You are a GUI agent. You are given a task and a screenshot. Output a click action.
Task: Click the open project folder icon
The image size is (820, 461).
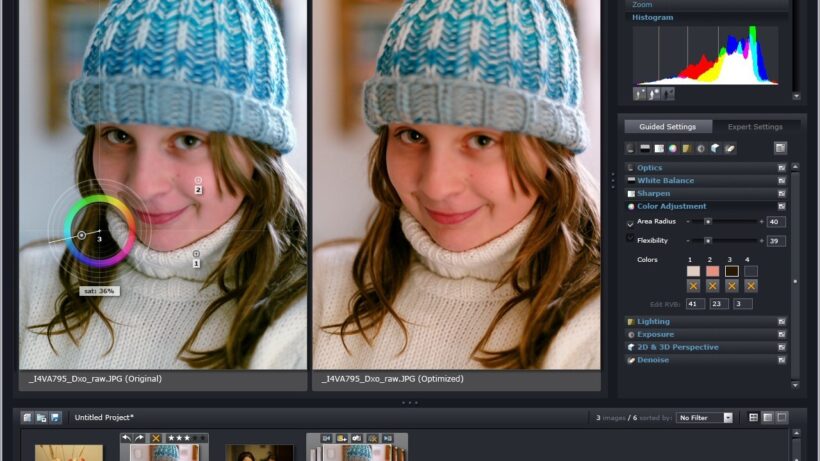click(41, 418)
